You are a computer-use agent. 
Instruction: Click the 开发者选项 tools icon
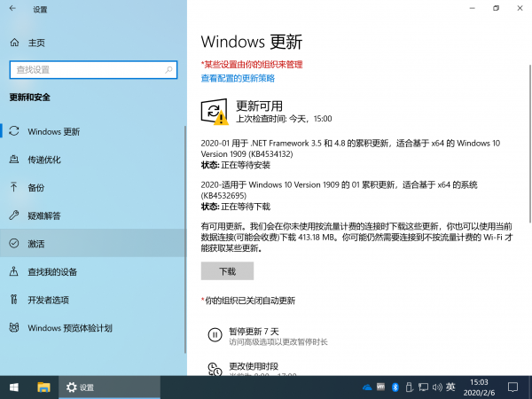(x=14, y=300)
